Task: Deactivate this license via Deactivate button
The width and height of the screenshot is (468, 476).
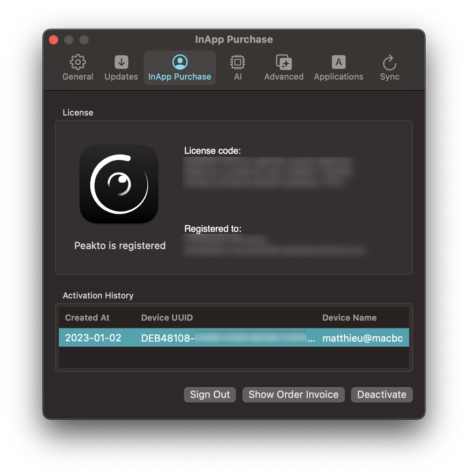Action: point(382,394)
